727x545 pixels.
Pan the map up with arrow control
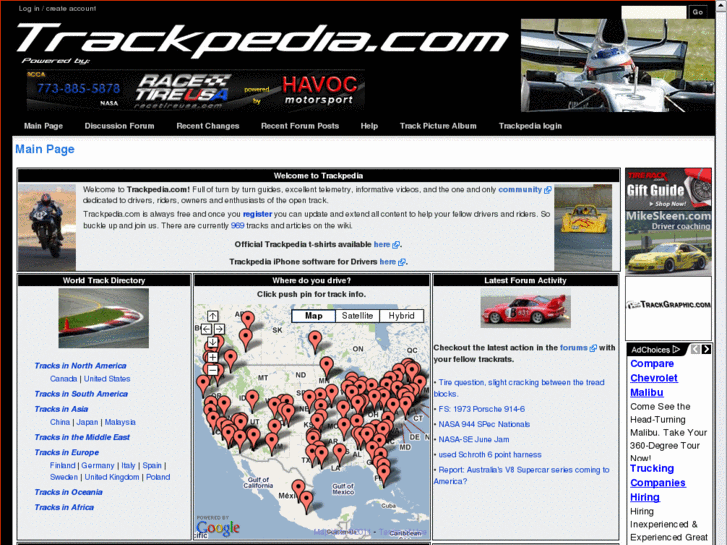click(212, 316)
